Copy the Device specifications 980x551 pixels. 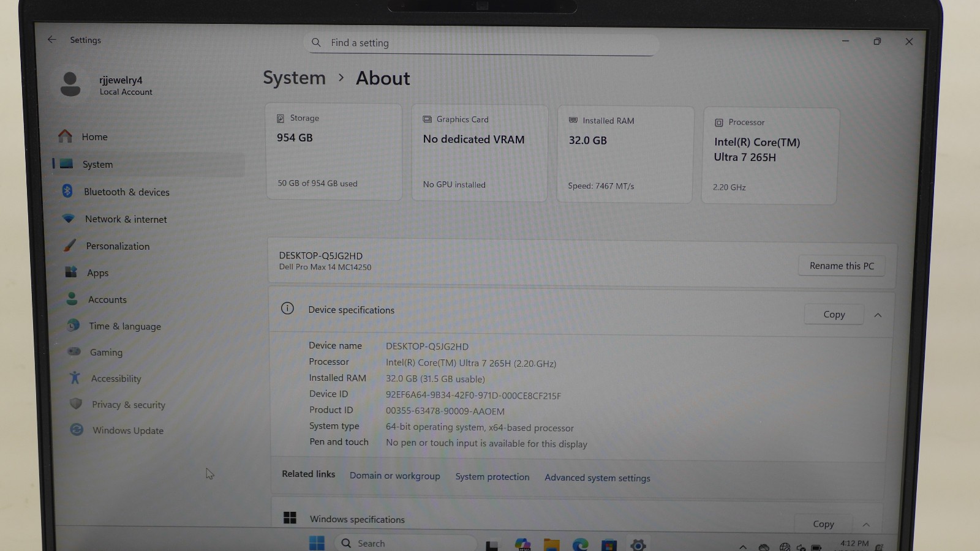point(834,314)
